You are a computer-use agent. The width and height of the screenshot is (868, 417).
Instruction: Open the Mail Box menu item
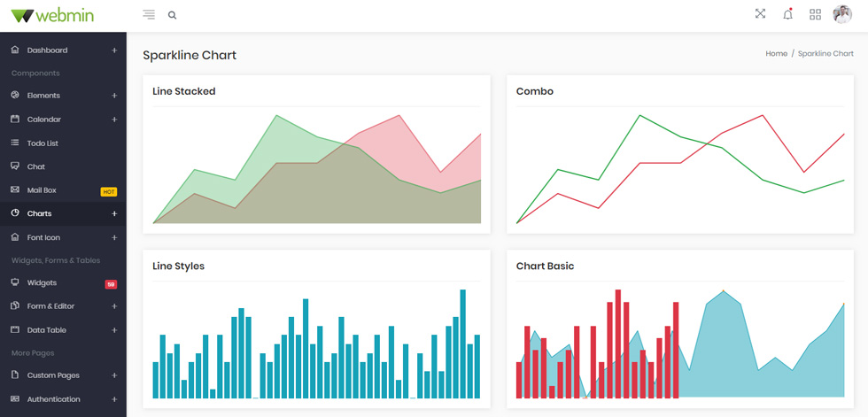click(63, 190)
